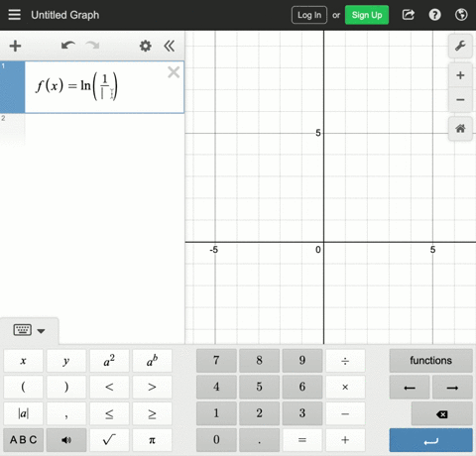Open the hamburger menu
The width and height of the screenshot is (476, 456).
point(14,15)
